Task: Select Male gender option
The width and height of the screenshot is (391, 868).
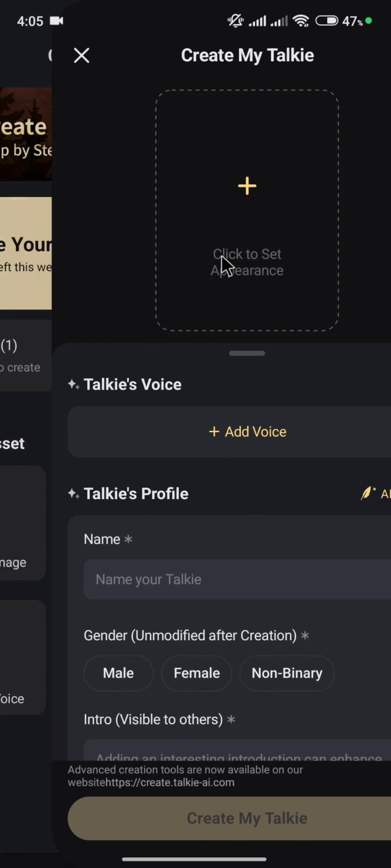Action: coord(118,673)
